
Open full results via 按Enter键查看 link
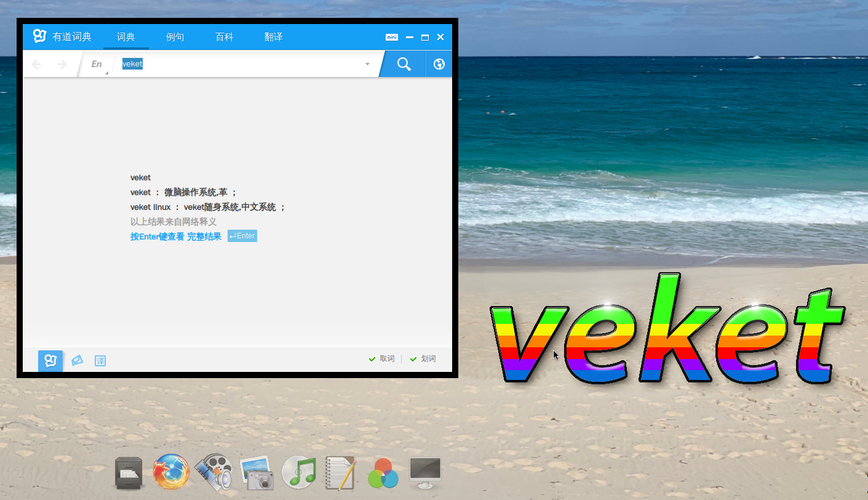point(176,236)
